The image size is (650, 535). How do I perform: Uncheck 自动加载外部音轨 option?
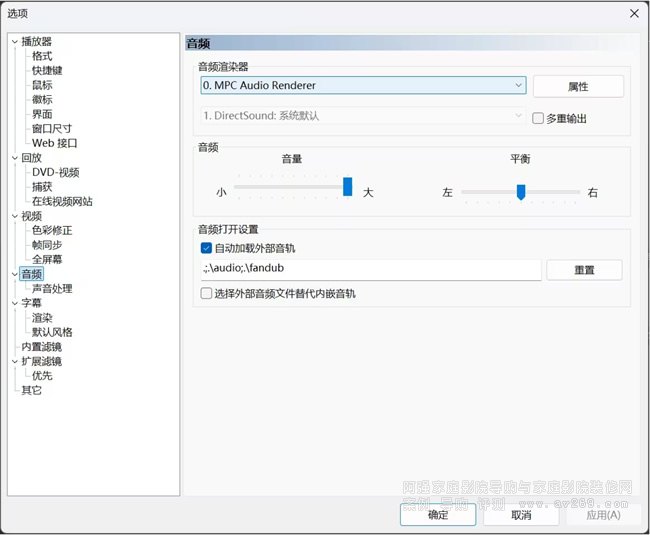[207, 248]
